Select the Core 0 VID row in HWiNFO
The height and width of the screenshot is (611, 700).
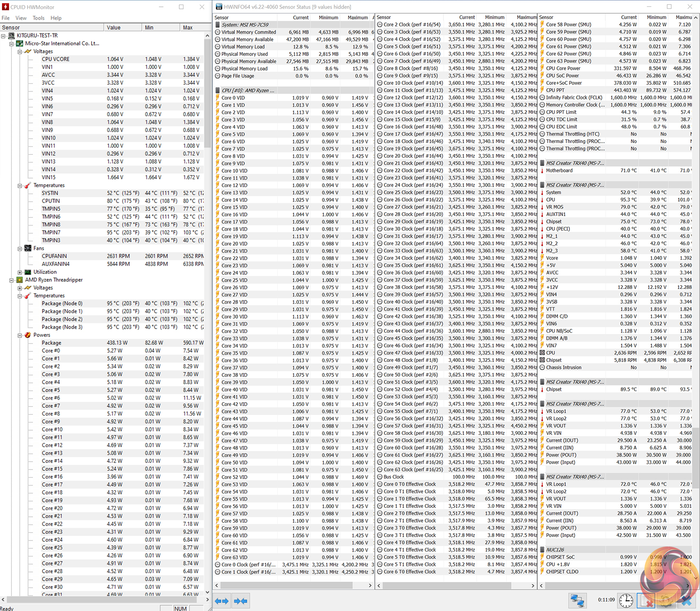click(x=294, y=98)
